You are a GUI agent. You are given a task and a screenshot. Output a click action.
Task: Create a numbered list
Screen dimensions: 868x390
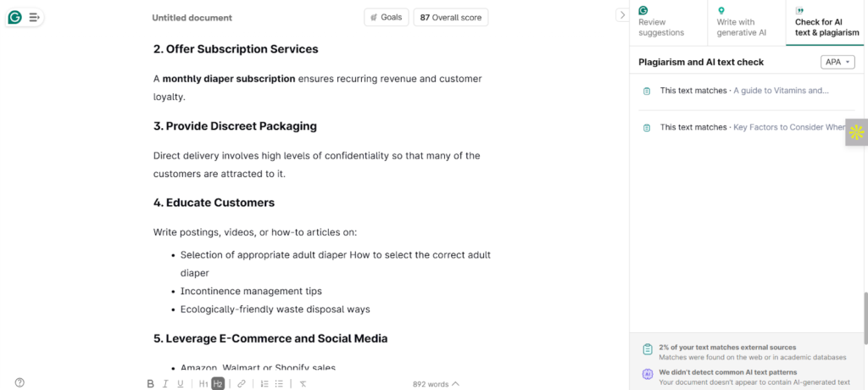[x=264, y=384]
